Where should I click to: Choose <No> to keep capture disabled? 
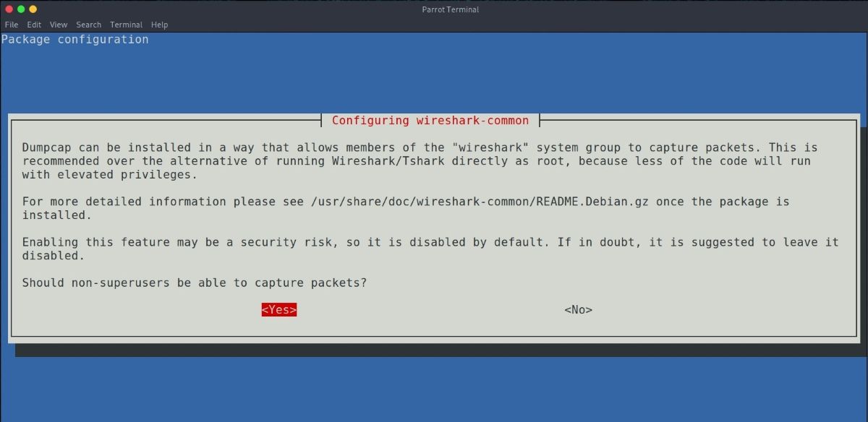[x=578, y=310]
